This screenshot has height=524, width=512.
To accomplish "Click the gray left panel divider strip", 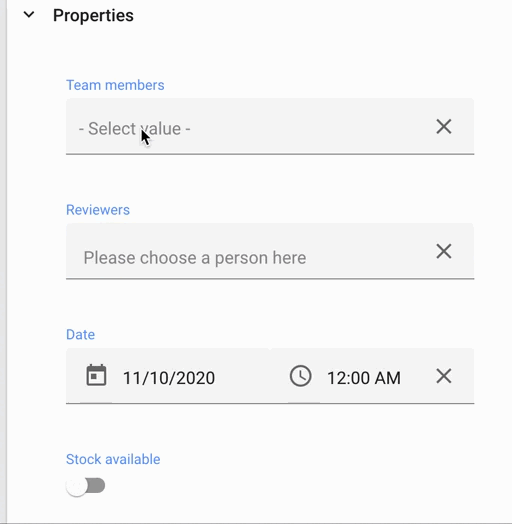I will [3, 262].
